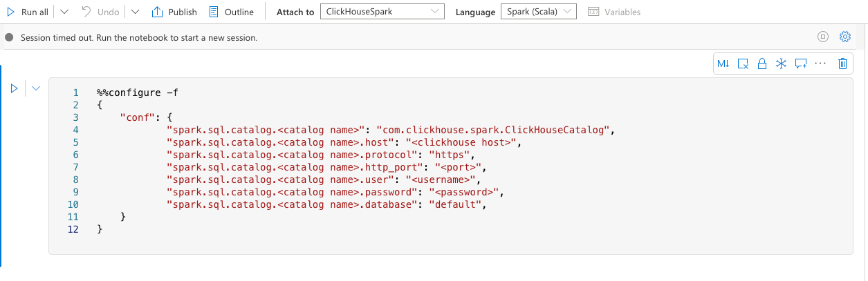Screen dimensions: 868x281
Task: Publish the notebook
Action: (174, 12)
